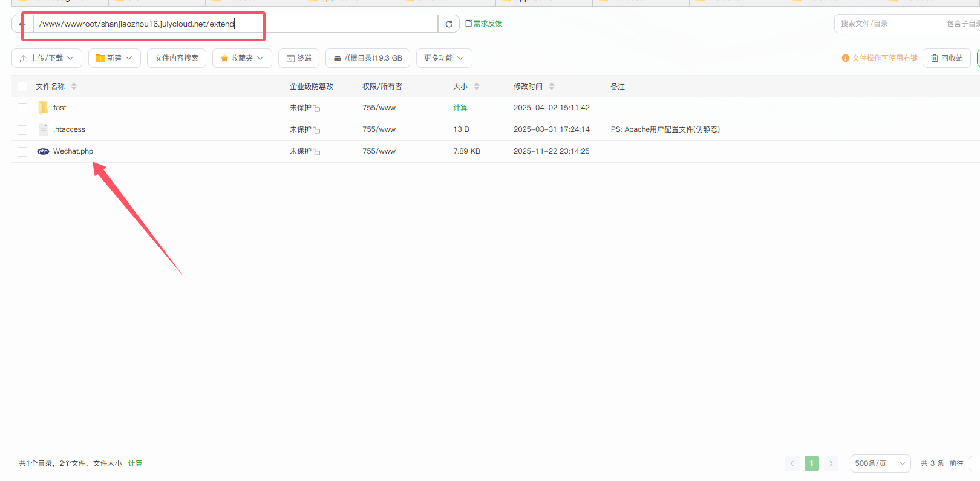Sort by file name using sort arrows
This screenshot has width=980, height=481.
[x=74, y=87]
